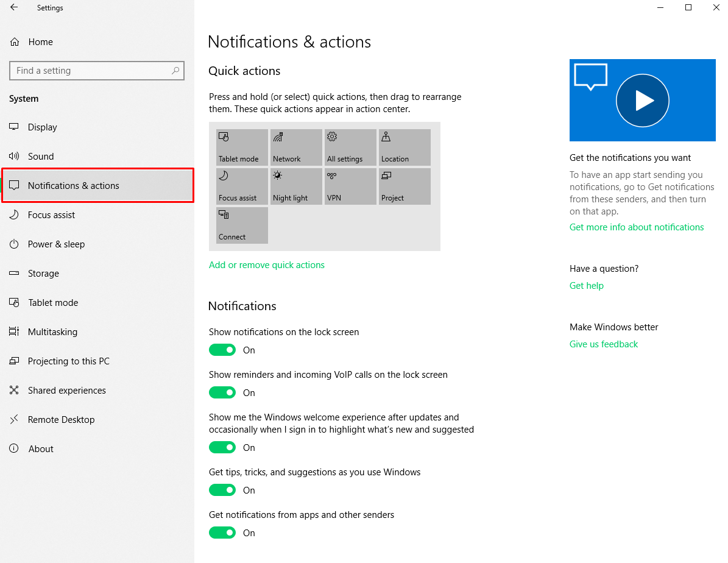Viewport: 728px width, 563px height.
Task: Select the Night light quick action tile
Action: (296, 186)
